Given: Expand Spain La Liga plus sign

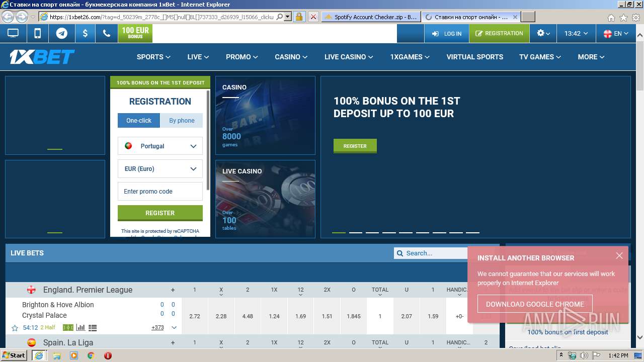Looking at the screenshot, I should pyautogui.click(x=173, y=343).
